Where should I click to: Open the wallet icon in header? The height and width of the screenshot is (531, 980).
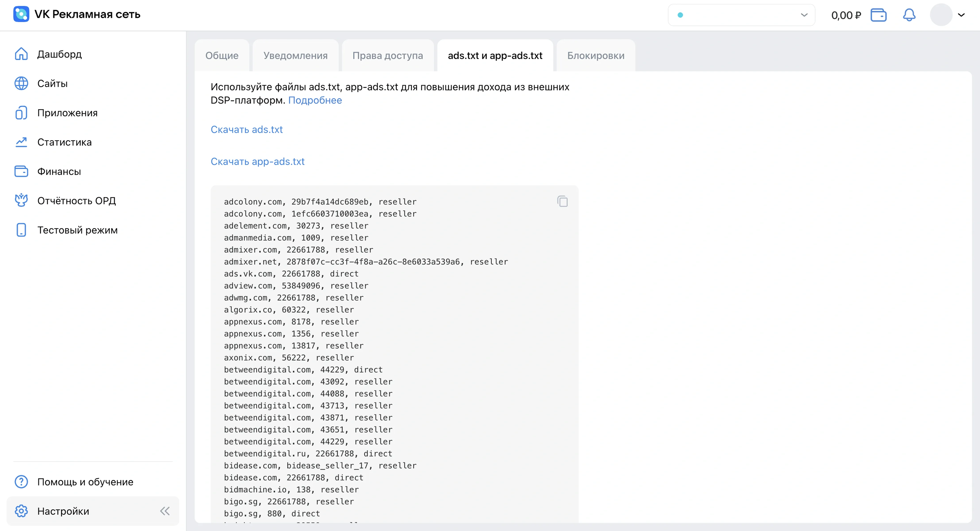click(878, 15)
